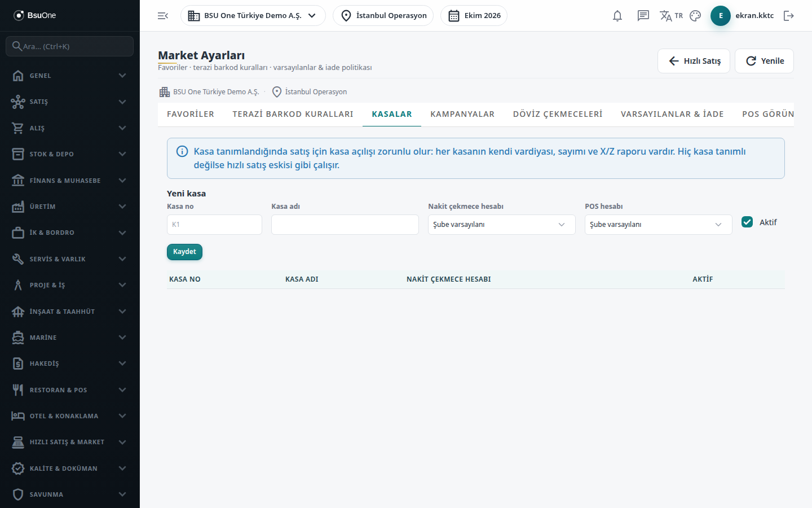
Task: Switch to the Favoriler tab
Action: click(191, 114)
